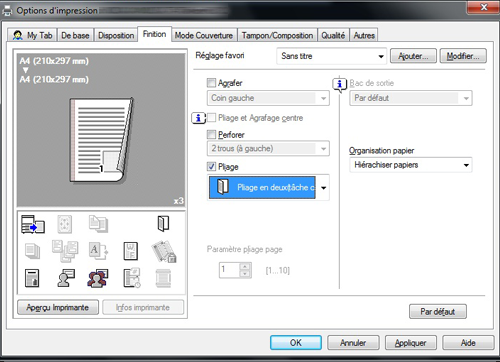500x362 pixels.
Task: Click the Annuler button
Action: click(353, 342)
